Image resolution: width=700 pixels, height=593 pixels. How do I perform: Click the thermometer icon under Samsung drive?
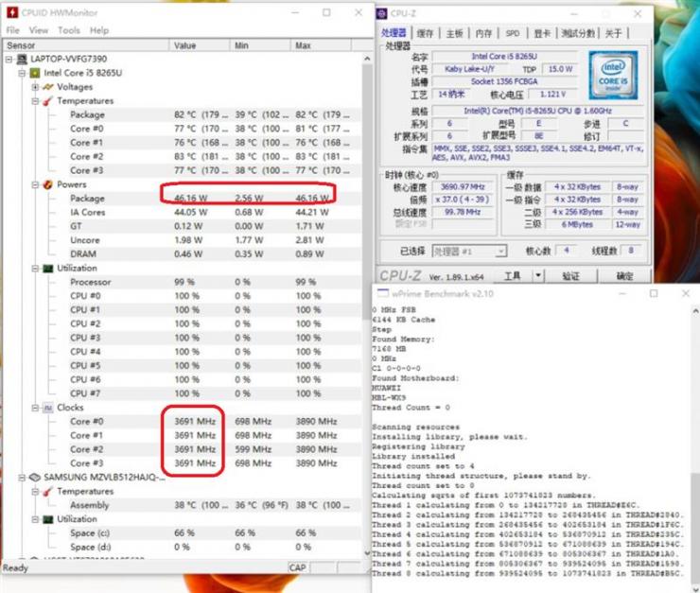47,492
